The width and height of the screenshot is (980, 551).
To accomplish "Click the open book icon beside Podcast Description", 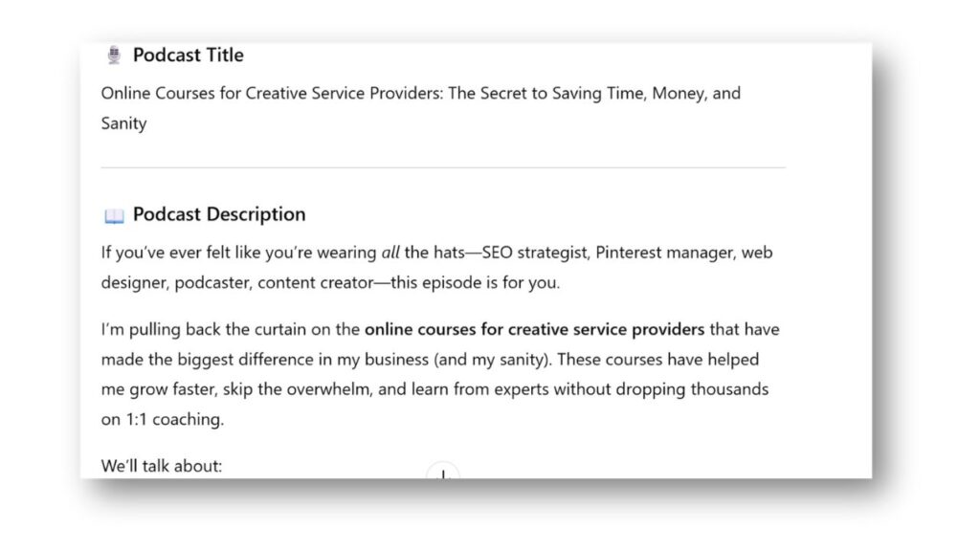I will [114, 215].
